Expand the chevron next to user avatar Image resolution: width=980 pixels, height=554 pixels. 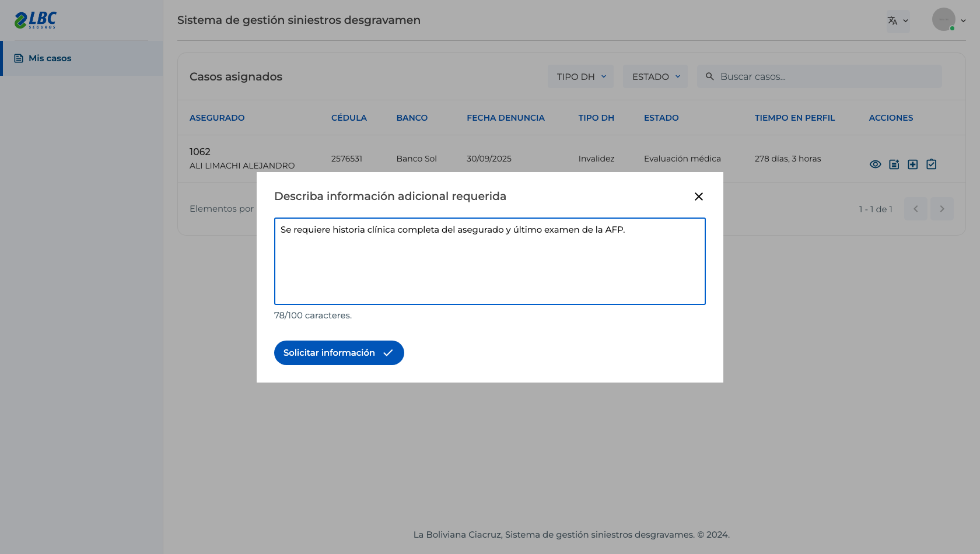963,20
